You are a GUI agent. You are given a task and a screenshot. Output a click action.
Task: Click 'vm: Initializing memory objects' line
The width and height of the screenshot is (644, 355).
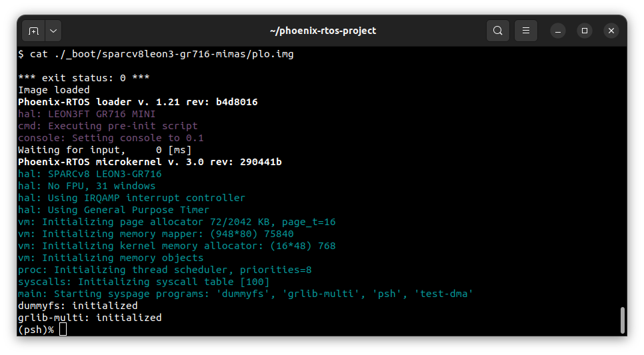pos(111,258)
